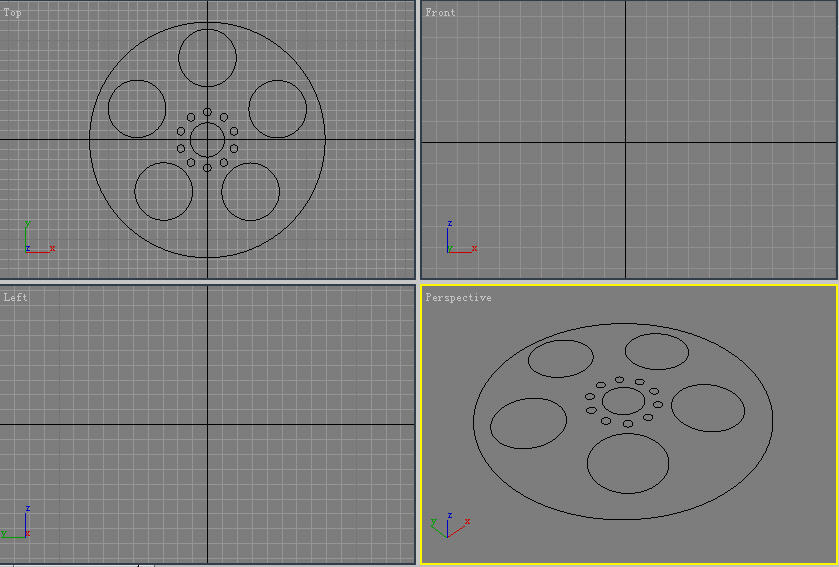Click the Perspective viewport label
The width and height of the screenshot is (839, 567).
coord(458,298)
